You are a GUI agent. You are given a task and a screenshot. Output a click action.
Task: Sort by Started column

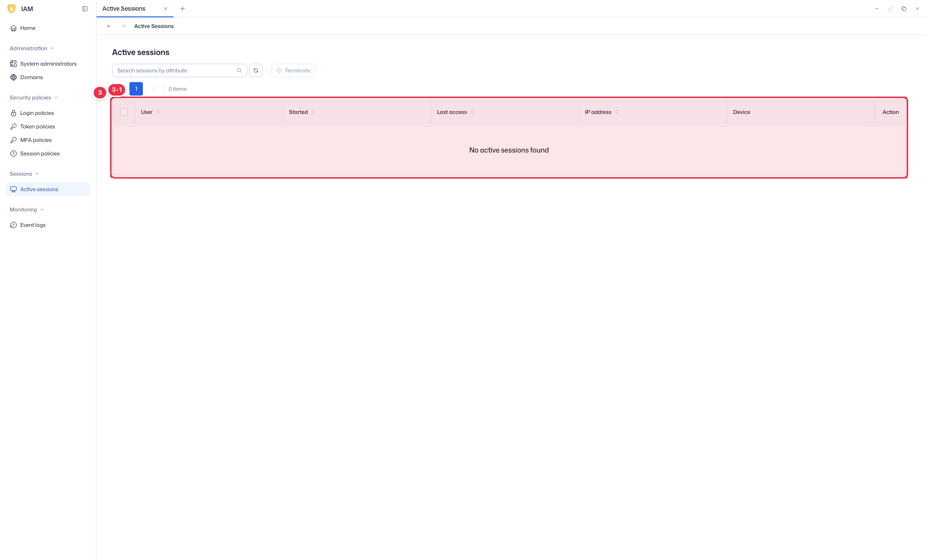coord(313,112)
